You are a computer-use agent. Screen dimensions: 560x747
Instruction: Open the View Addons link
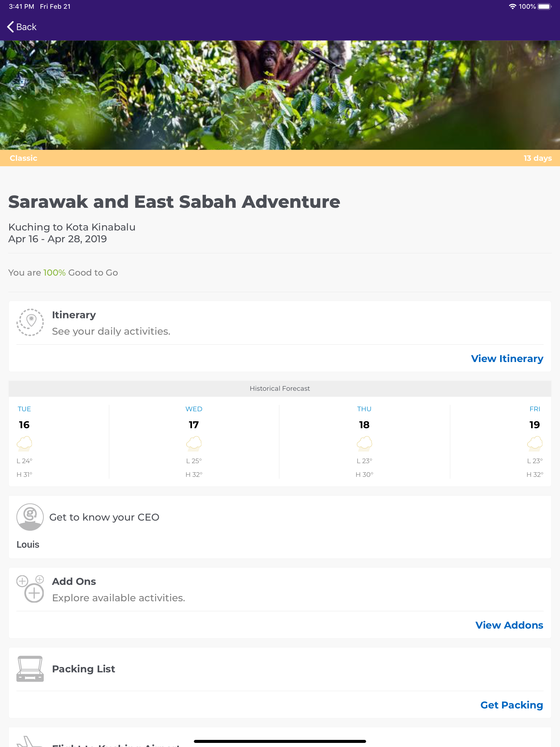(509, 625)
